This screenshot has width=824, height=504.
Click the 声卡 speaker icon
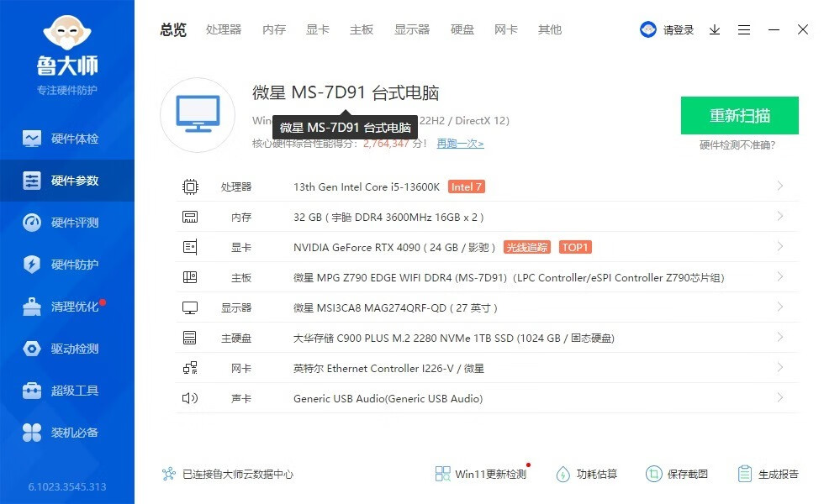tap(190, 398)
